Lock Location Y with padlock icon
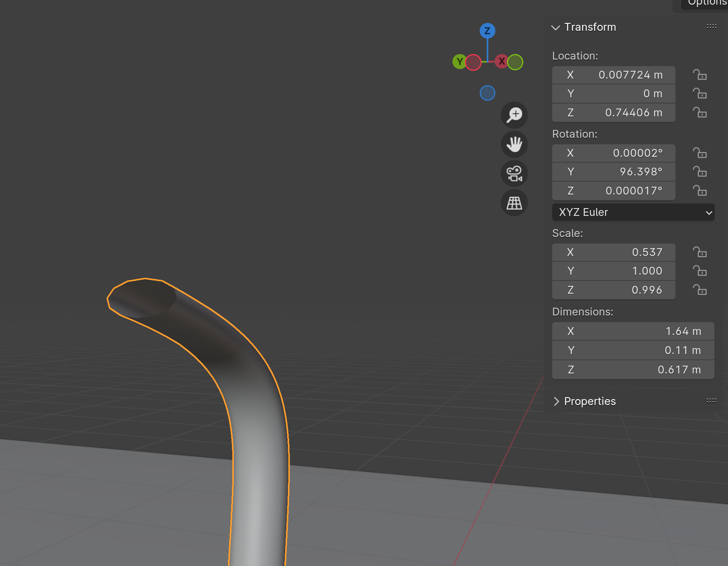 [700, 93]
